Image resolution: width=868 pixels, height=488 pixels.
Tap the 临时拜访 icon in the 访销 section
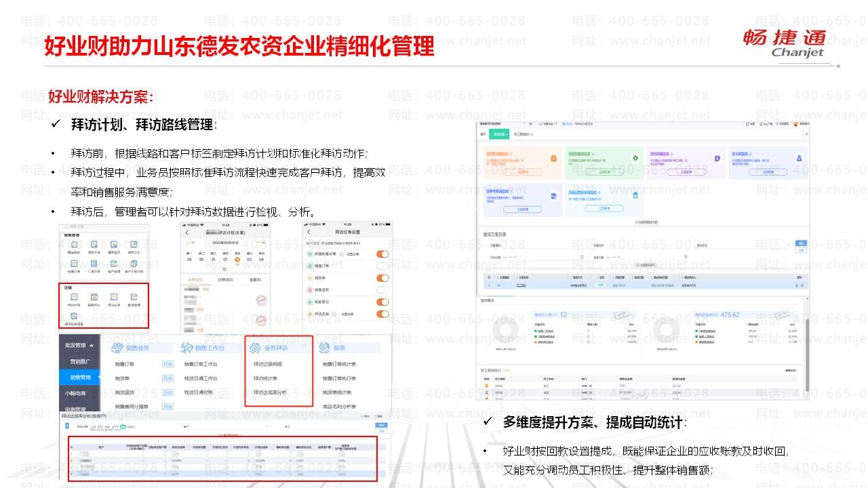coord(94,296)
